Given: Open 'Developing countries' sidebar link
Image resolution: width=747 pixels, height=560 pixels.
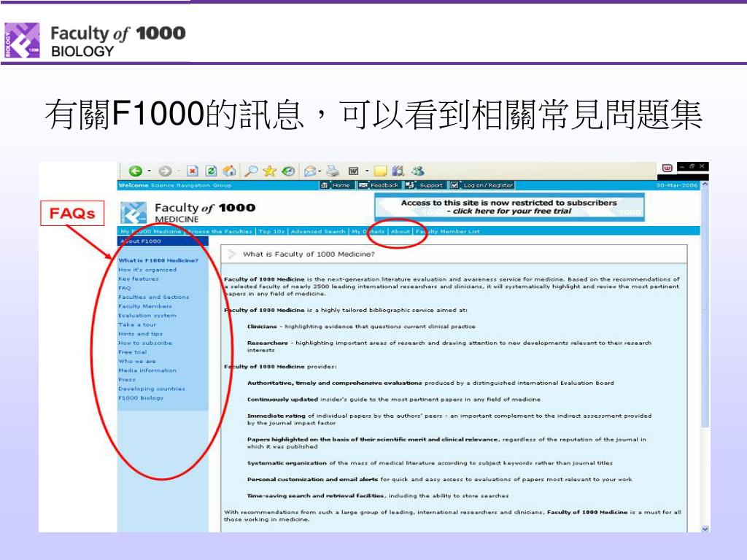Looking at the screenshot, I should click(x=152, y=389).
